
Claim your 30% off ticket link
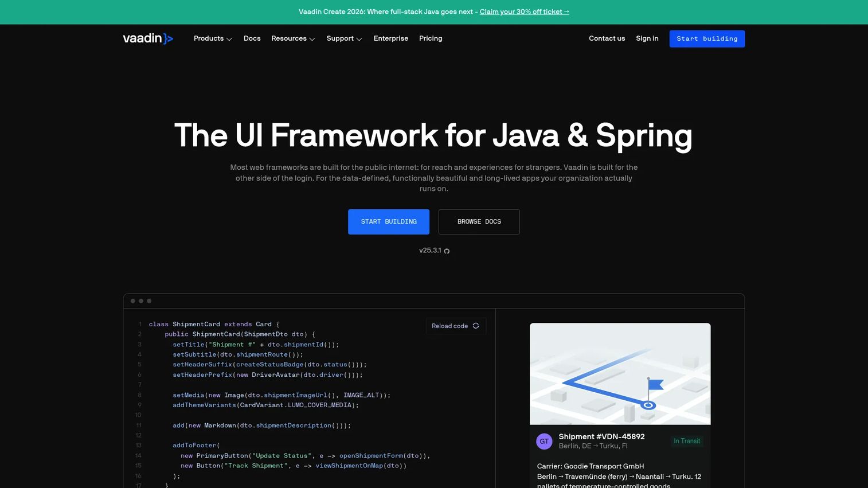click(525, 11)
